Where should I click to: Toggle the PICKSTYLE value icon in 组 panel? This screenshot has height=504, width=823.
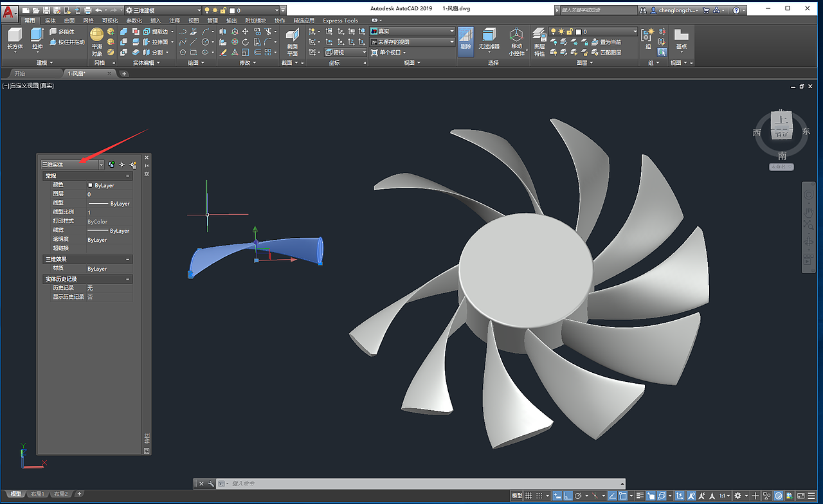click(x=662, y=52)
